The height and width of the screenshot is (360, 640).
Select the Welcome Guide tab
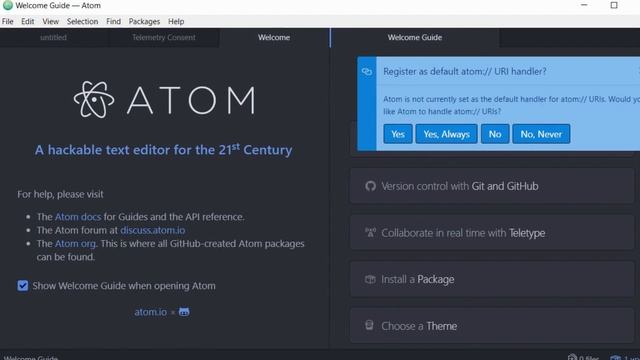(415, 38)
